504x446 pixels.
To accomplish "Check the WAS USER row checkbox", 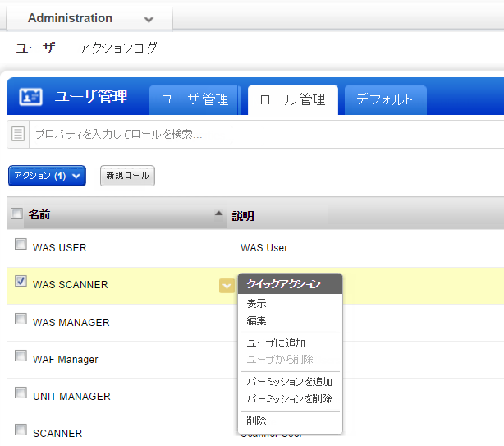I will click(21, 244).
